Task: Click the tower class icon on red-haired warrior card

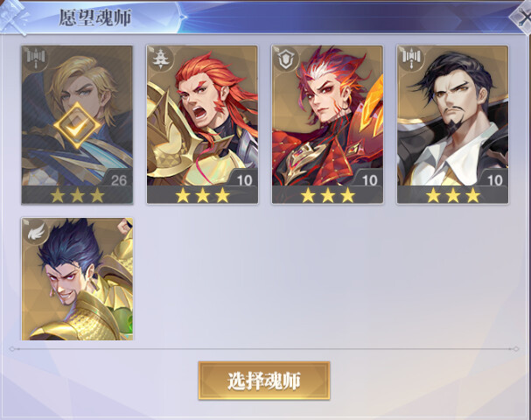Action: pos(161,58)
